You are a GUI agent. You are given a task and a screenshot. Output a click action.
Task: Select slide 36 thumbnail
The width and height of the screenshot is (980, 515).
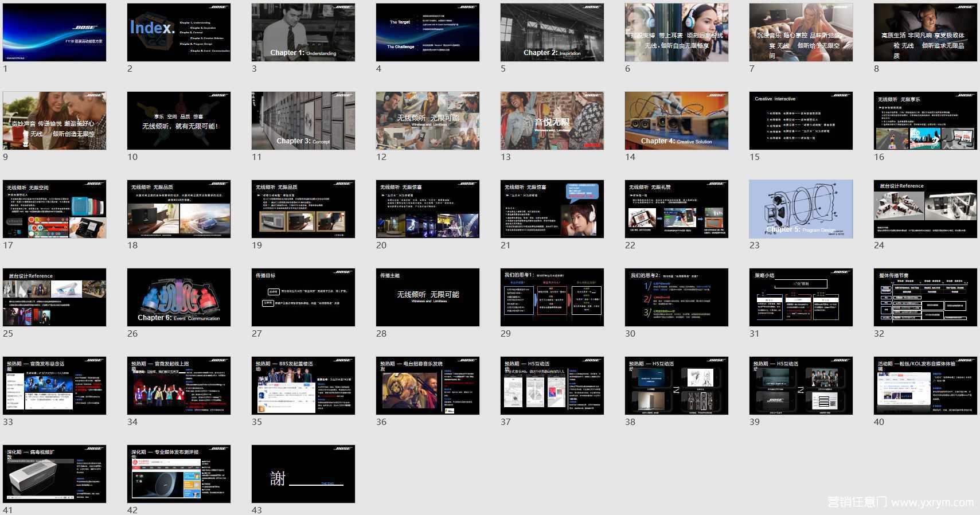428,385
